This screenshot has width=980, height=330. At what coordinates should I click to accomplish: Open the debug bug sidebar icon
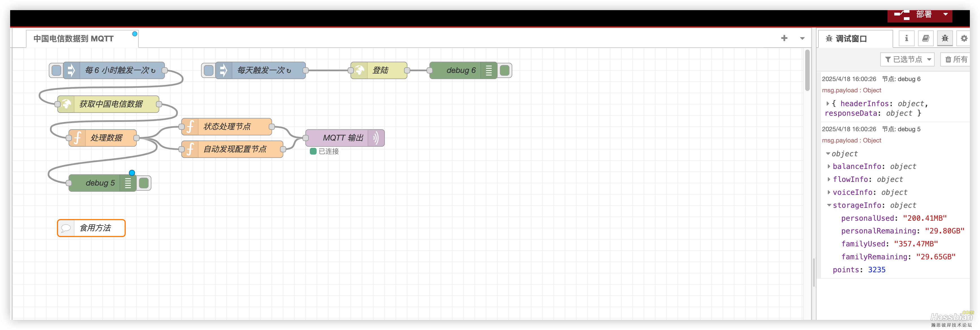(x=945, y=38)
